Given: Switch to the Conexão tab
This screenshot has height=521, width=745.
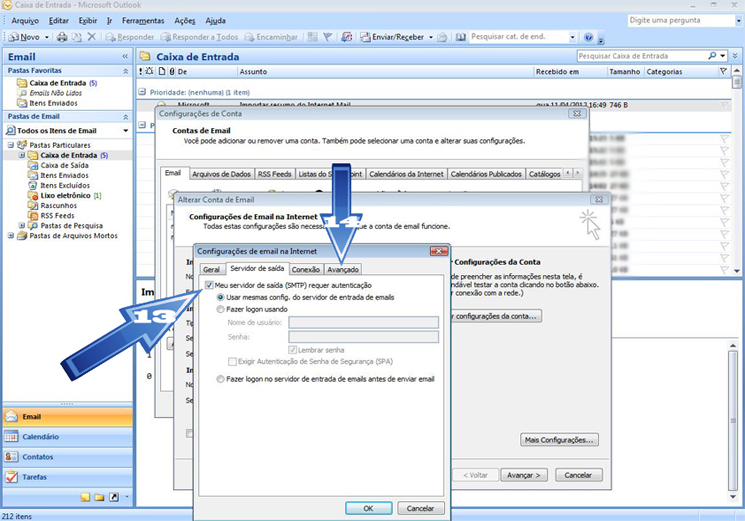Looking at the screenshot, I should click(306, 269).
